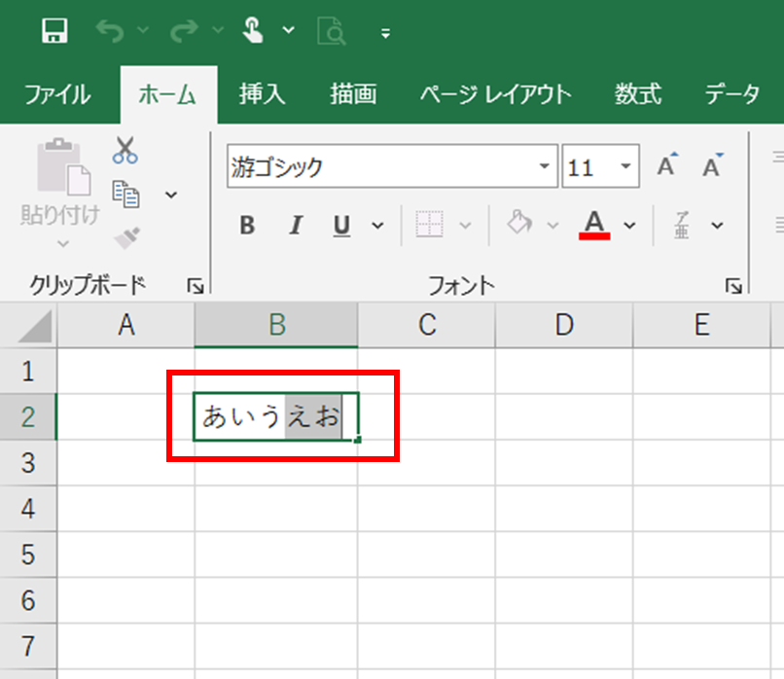This screenshot has width=784, height=679.
Task: Toggle Bold formatting
Action: point(246,225)
